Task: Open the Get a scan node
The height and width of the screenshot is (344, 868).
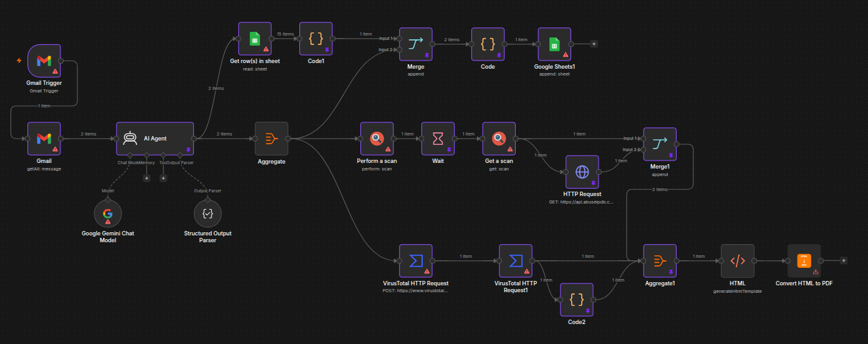Action: (x=499, y=139)
